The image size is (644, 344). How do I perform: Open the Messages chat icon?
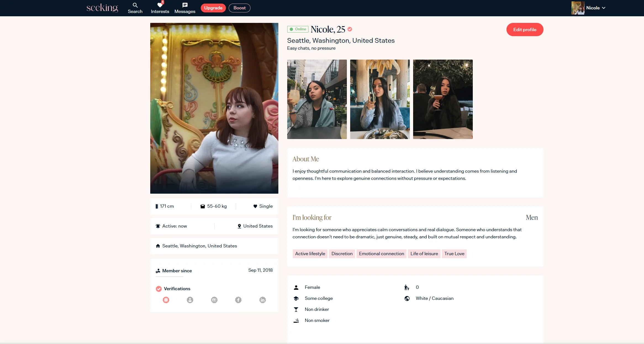185,5
